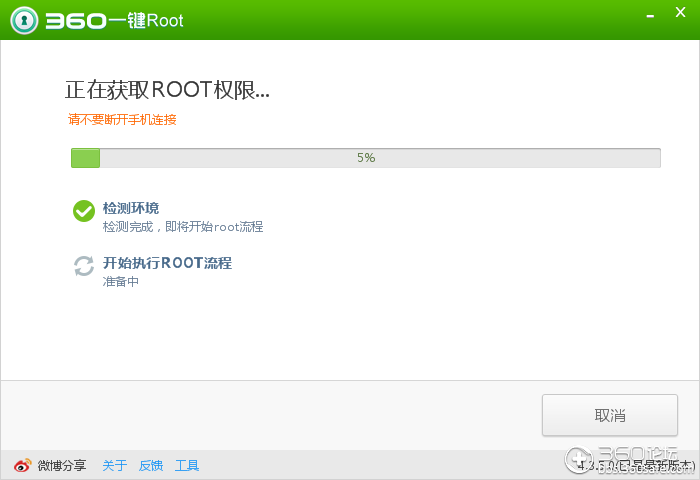Viewport: 700px width, 480px height.
Task: Click the text 检测完成，即将开始root流程
Action: pos(183,227)
